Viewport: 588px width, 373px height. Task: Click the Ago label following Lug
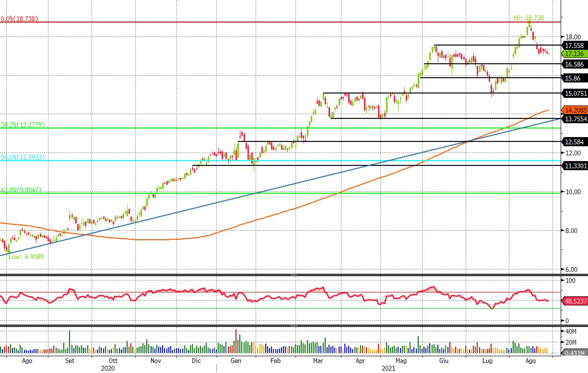[x=531, y=361]
